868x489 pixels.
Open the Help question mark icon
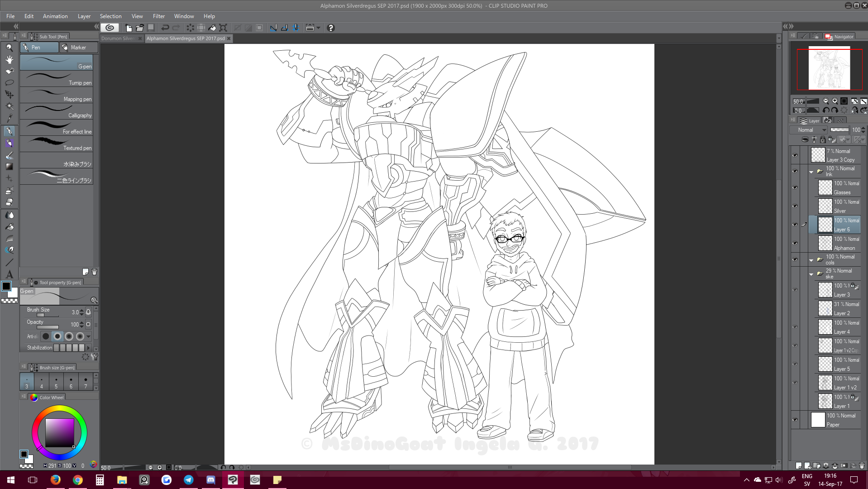[x=331, y=28]
